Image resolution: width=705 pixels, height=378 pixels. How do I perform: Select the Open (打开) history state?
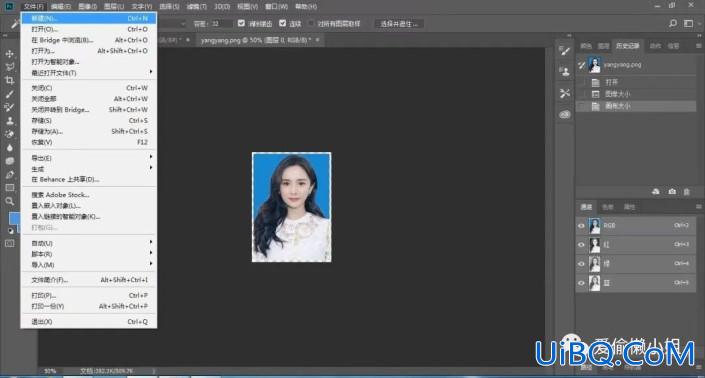click(x=636, y=82)
